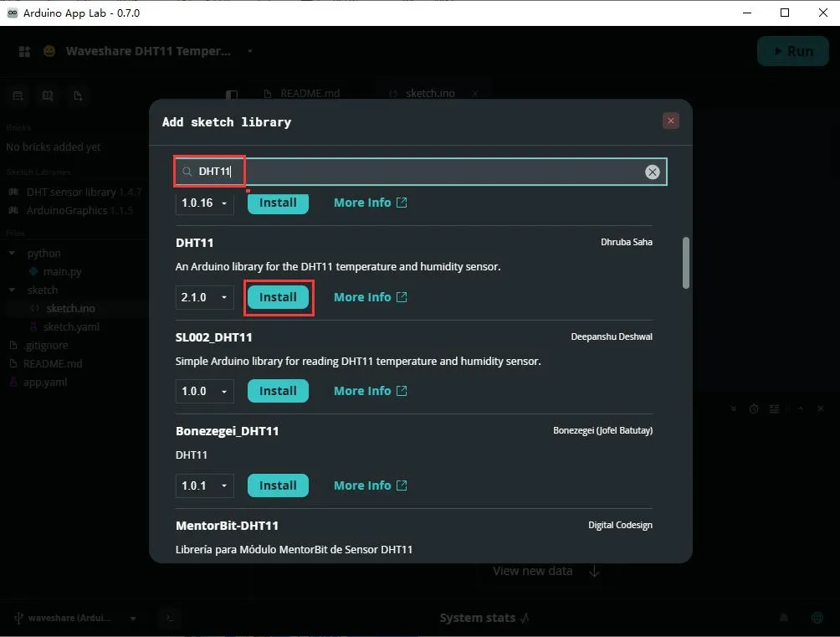The width and height of the screenshot is (840, 637).
Task: Open More Info for Dhruba Saha's DHT11
Action: pyautogui.click(x=370, y=297)
